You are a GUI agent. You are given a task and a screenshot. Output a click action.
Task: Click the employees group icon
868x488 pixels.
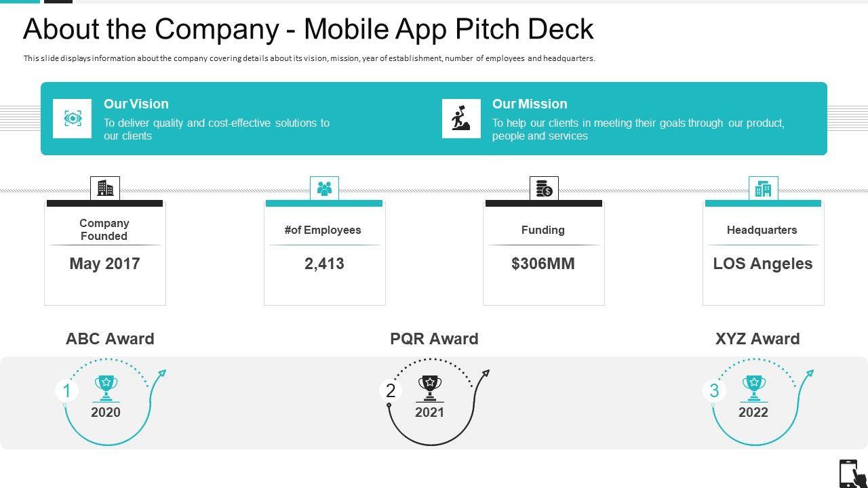pyautogui.click(x=324, y=188)
